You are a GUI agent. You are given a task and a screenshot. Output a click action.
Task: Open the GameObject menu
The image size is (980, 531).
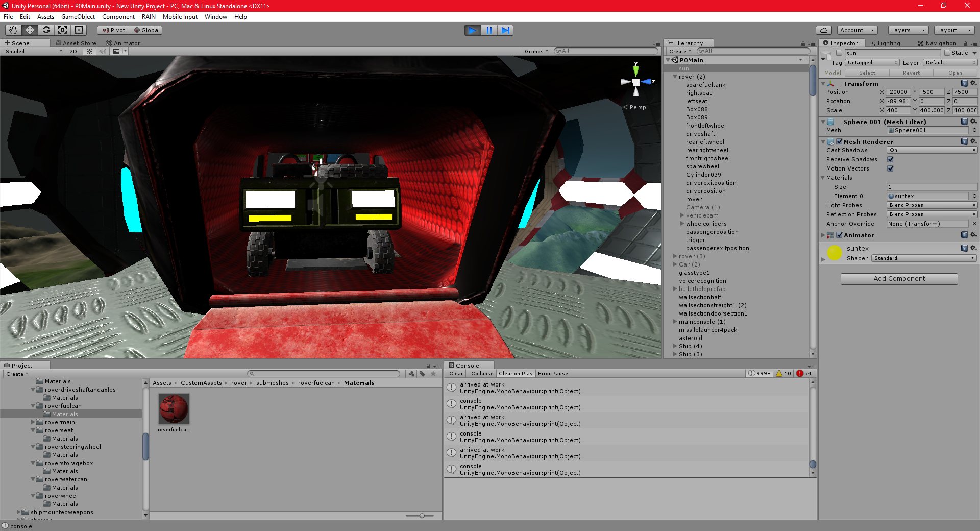pyautogui.click(x=78, y=17)
